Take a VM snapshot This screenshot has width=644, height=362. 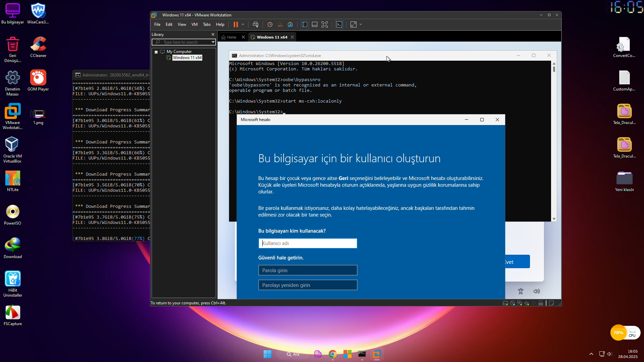coord(270,24)
